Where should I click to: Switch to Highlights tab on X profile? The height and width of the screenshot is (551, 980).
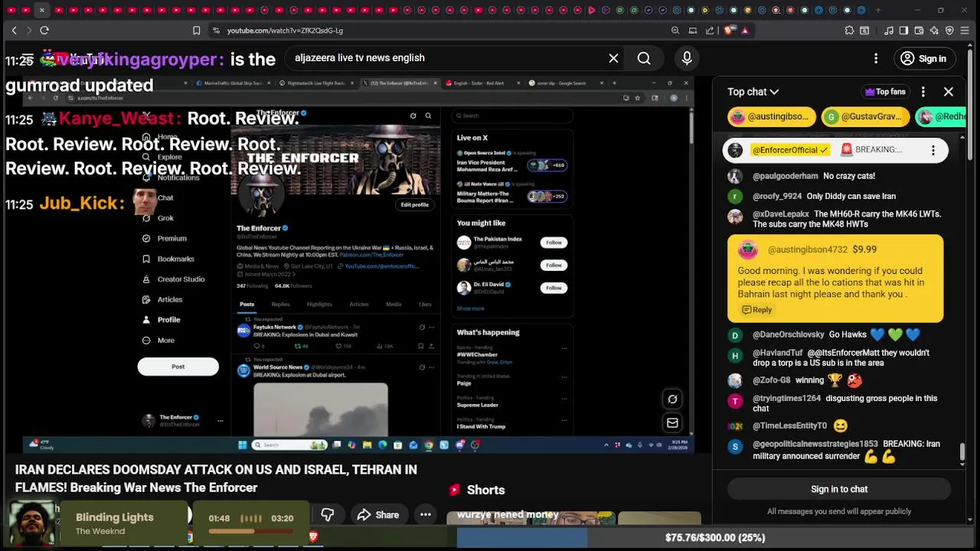[319, 305]
